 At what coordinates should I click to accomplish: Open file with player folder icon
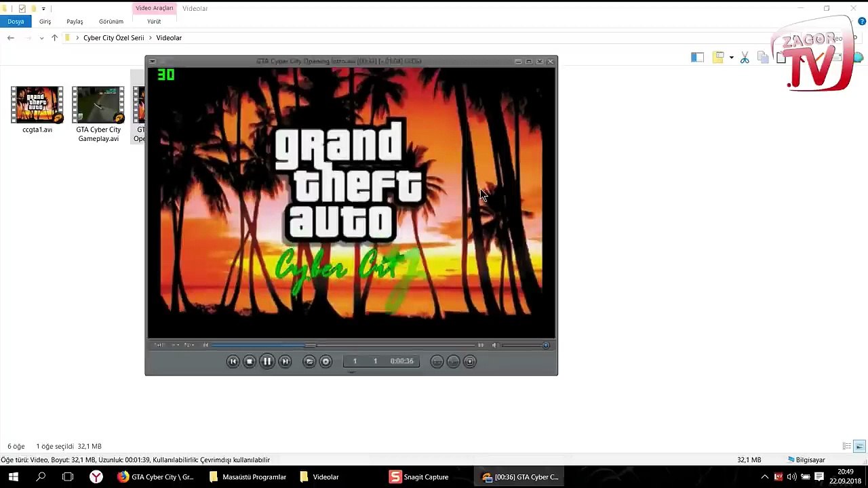309,361
